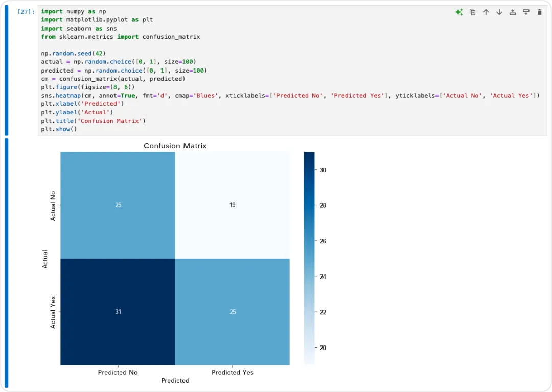Click the colorbar tick label 22
Viewport: 552px width, 392px height.
coord(323,312)
